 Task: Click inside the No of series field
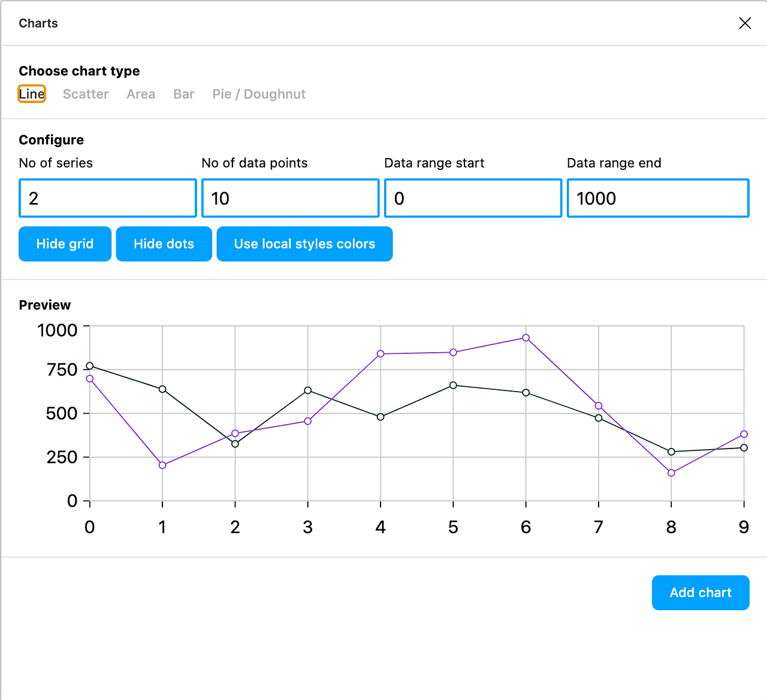point(107,198)
